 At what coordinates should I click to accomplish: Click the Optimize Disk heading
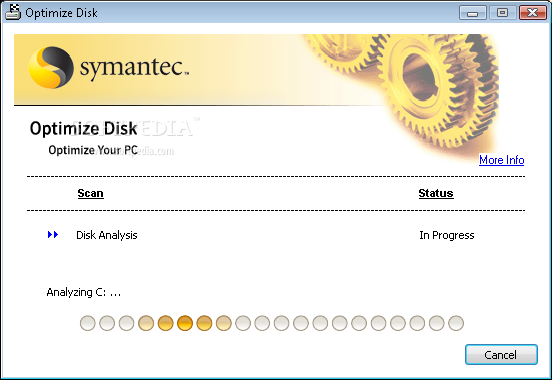point(83,129)
